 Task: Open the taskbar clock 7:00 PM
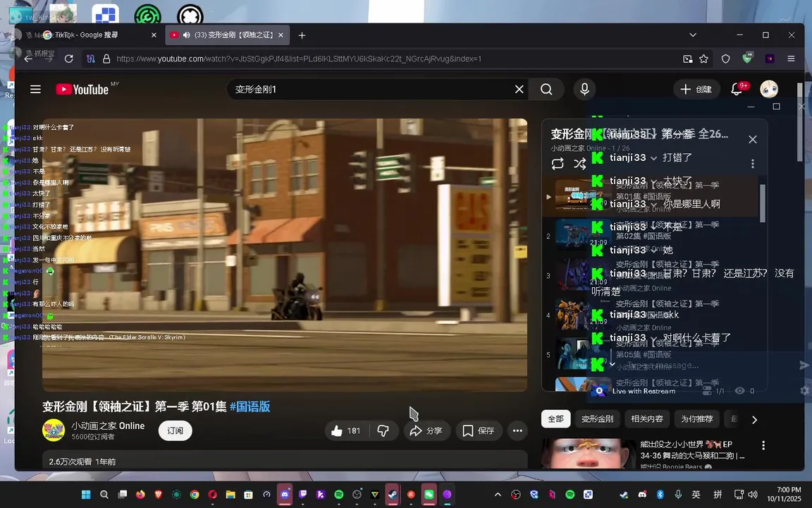784,495
